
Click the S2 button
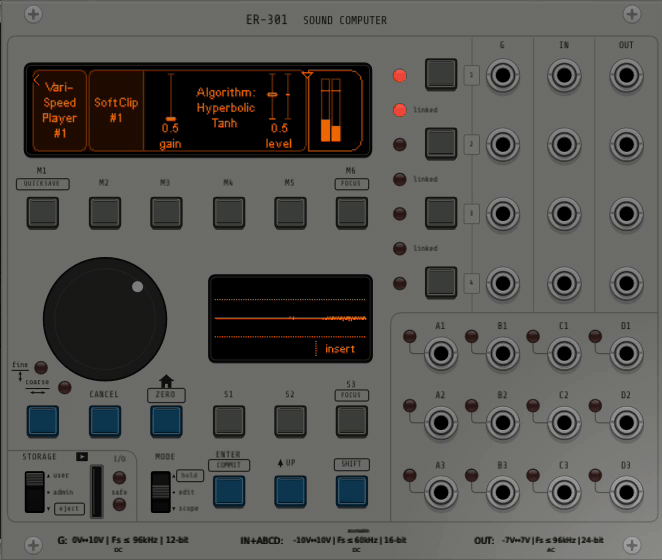[x=290, y=421]
